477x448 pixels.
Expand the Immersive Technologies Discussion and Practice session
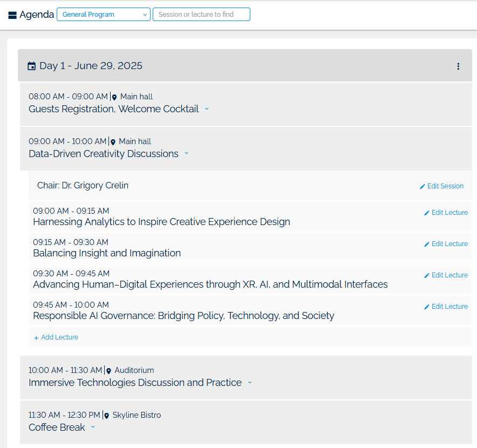coord(250,382)
